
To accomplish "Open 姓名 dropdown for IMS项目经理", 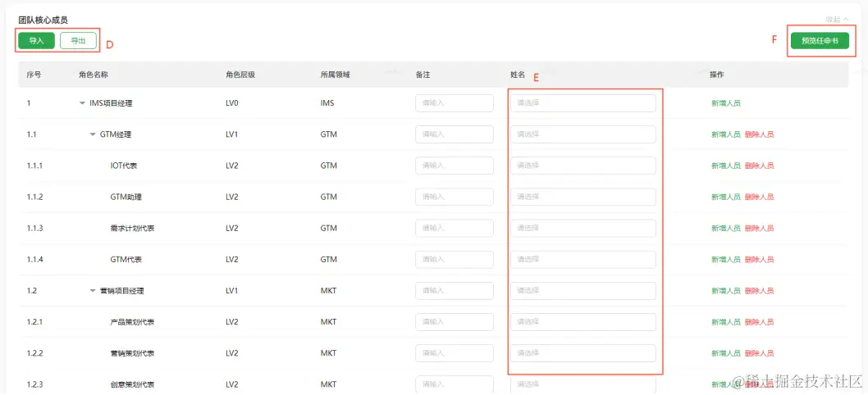I will point(583,103).
